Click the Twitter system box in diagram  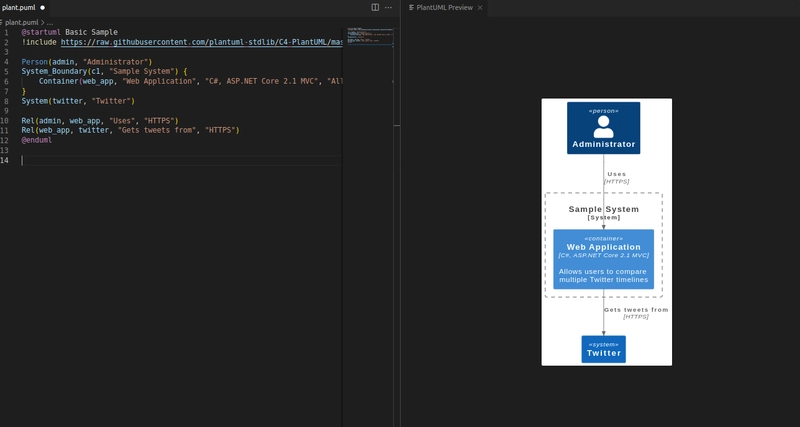603,349
